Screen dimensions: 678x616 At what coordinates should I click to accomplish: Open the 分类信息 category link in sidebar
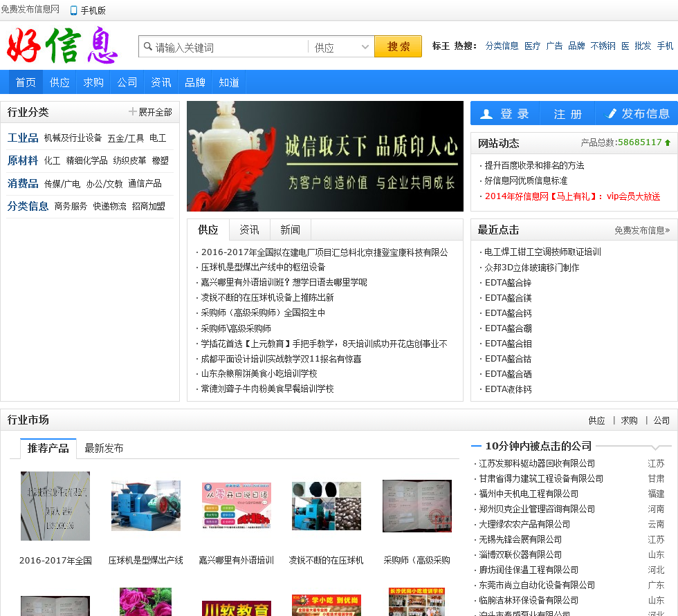28,206
